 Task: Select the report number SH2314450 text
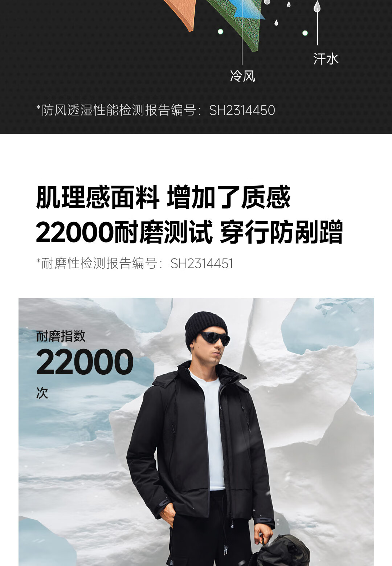point(242,110)
